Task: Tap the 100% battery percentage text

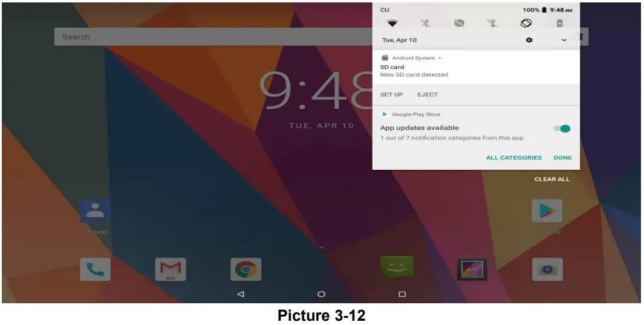Action: tap(531, 10)
